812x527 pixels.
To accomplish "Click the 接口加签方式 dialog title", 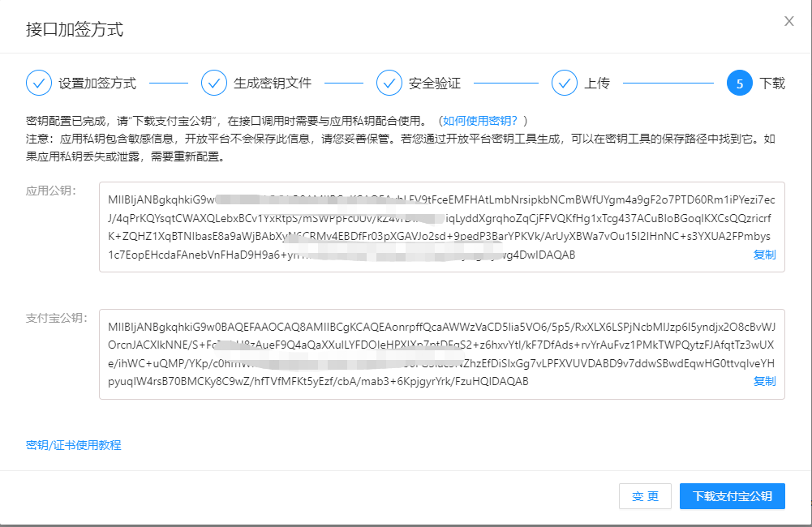I will (x=75, y=29).
